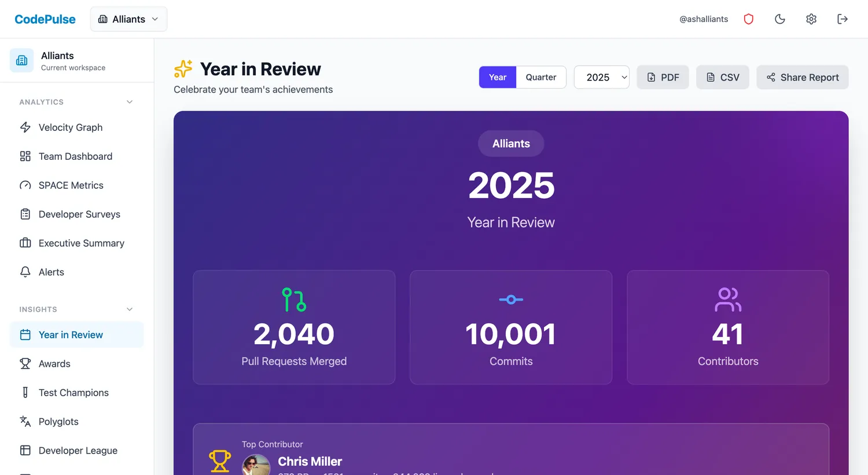Viewport: 868px width, 475px height.
Task: Open the 2025 year selector dropdown
Action: click(x=601, y=77)
